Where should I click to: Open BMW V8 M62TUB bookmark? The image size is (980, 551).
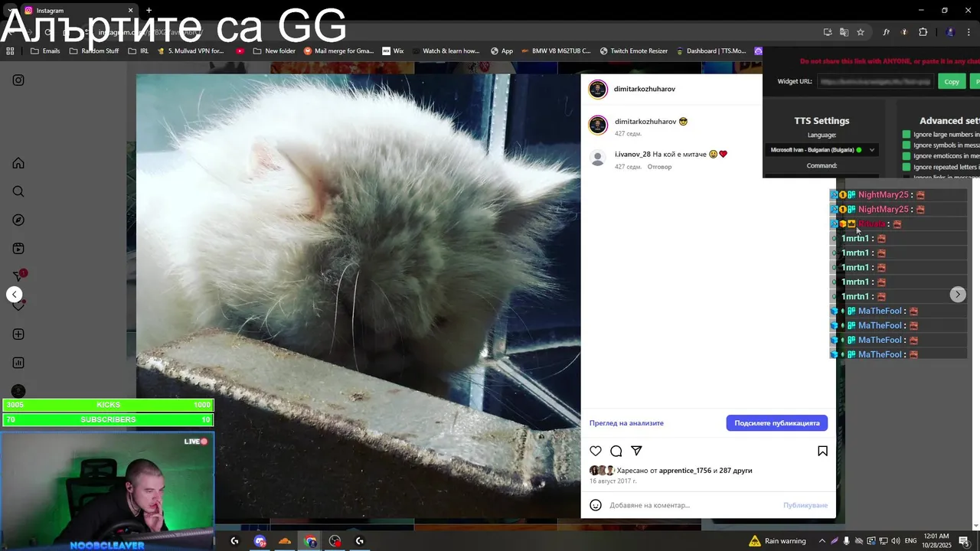[556, 51]
